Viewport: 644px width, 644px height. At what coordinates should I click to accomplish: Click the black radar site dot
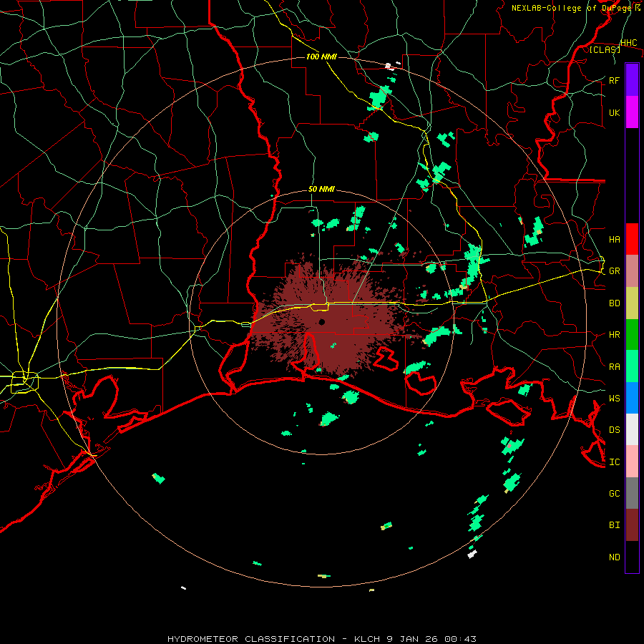321,321
